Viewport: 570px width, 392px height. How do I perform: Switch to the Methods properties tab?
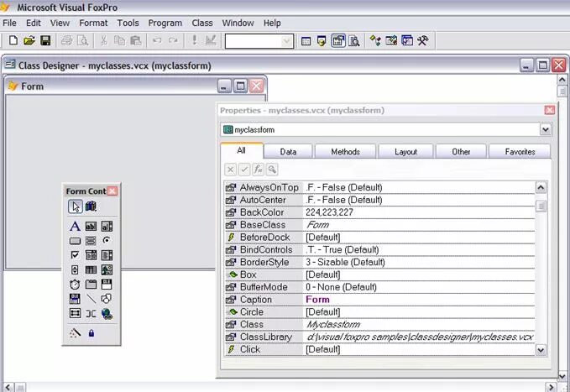tap(345, 152)
